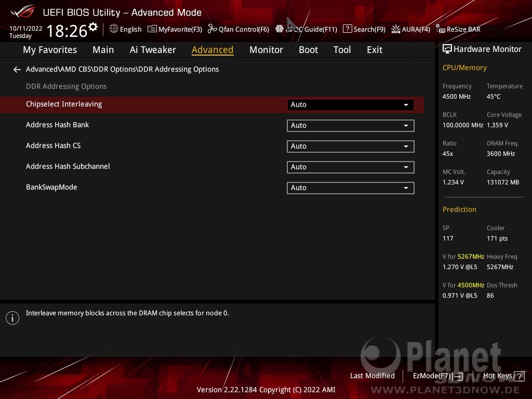Click the Dos Thresh value 86
The width and height of the screenshot is (532, 399).
(x=490, y=296)
